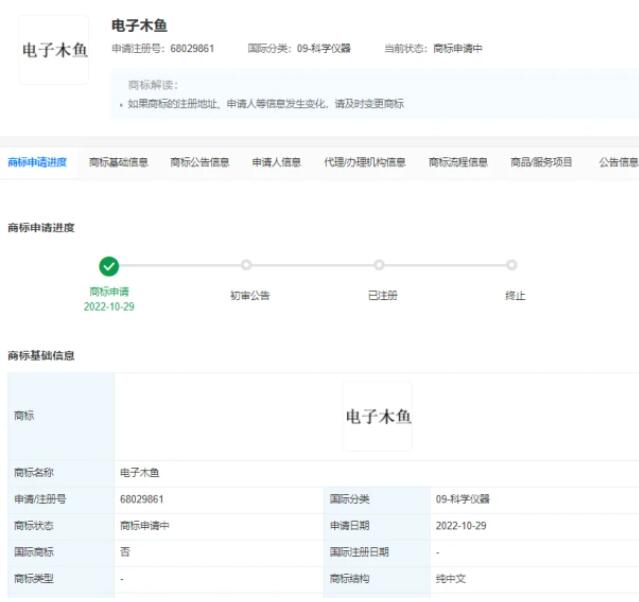Viewport: 639px width, 602px height.
Task: Click the 纯中文 trademark structure value
Action: pos(451,578)
